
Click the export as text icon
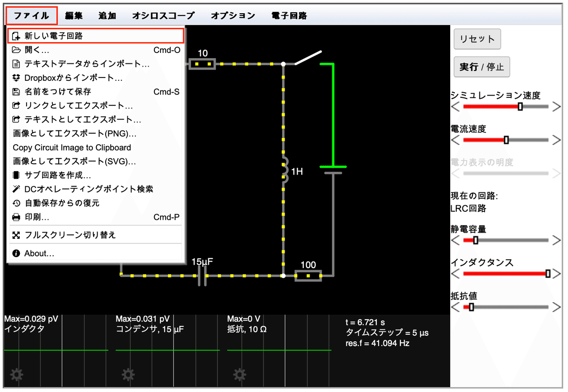(x=17, y=120)
